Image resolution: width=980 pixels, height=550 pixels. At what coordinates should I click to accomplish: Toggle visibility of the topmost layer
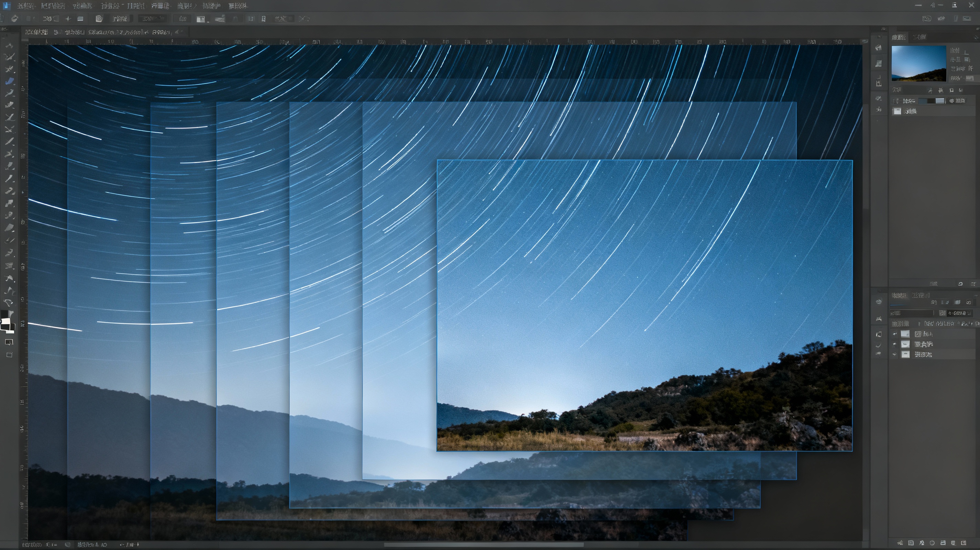[895, 334]
